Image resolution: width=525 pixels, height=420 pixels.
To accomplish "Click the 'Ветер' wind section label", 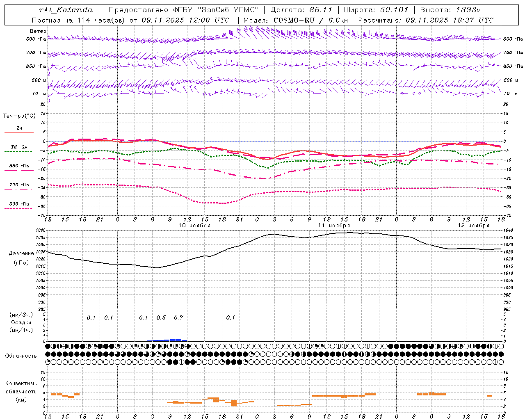I will 38,31.
